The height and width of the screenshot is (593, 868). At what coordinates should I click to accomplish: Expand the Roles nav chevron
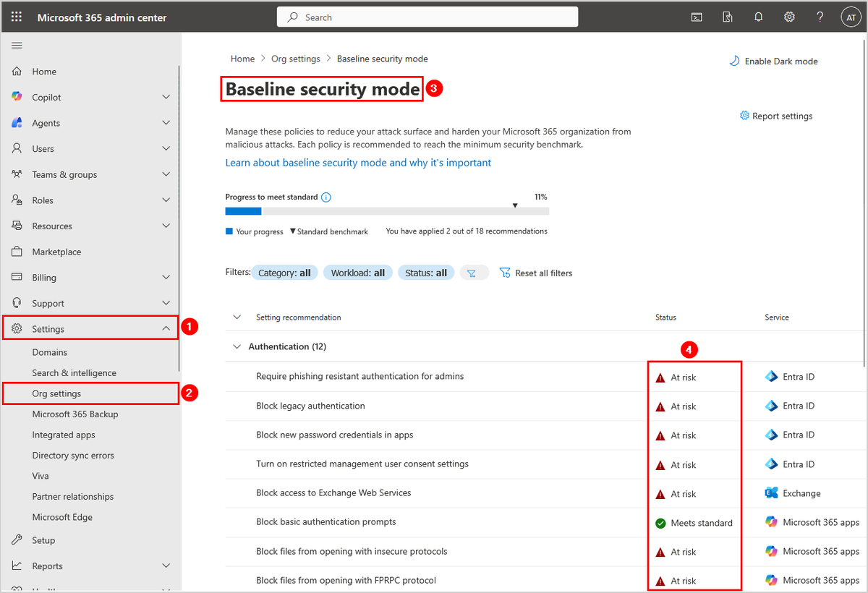coord(166,200)
